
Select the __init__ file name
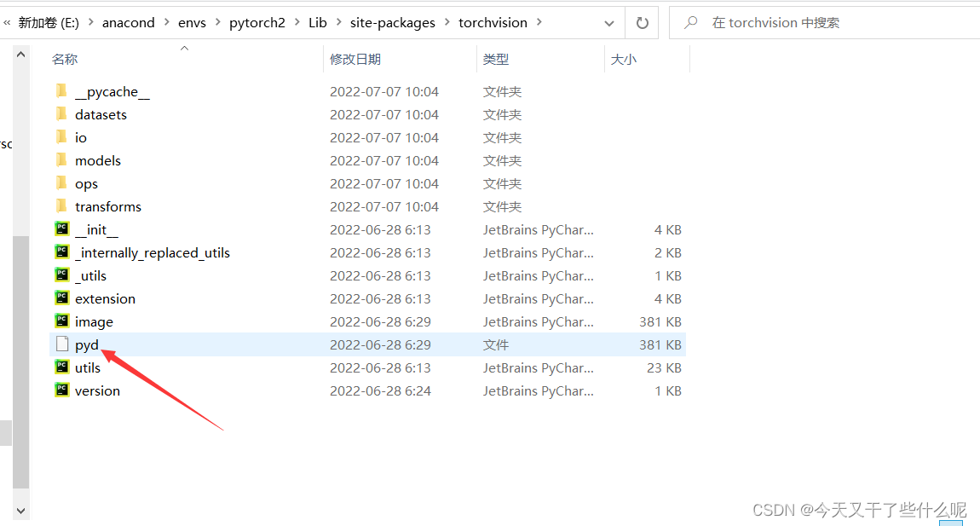(96, 230)
